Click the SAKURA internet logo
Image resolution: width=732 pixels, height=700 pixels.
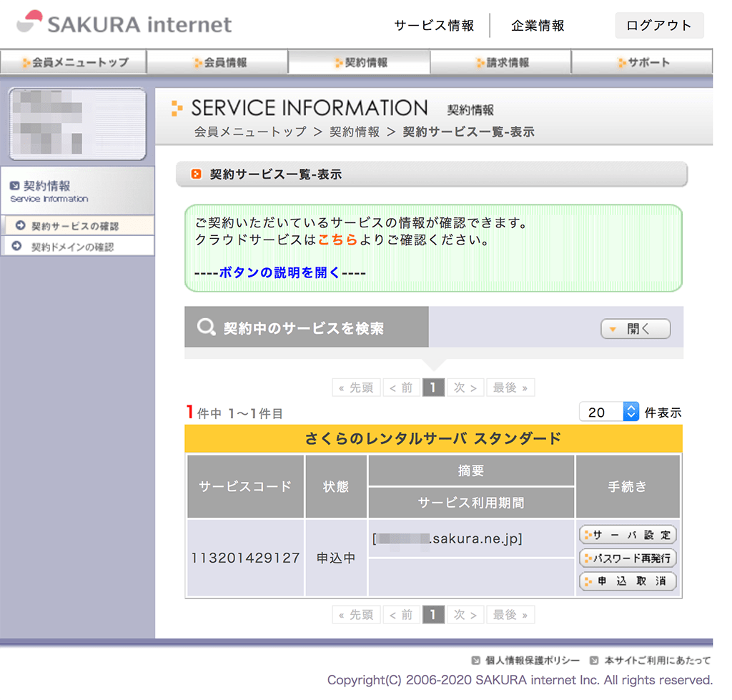click(x=124, y=24)
